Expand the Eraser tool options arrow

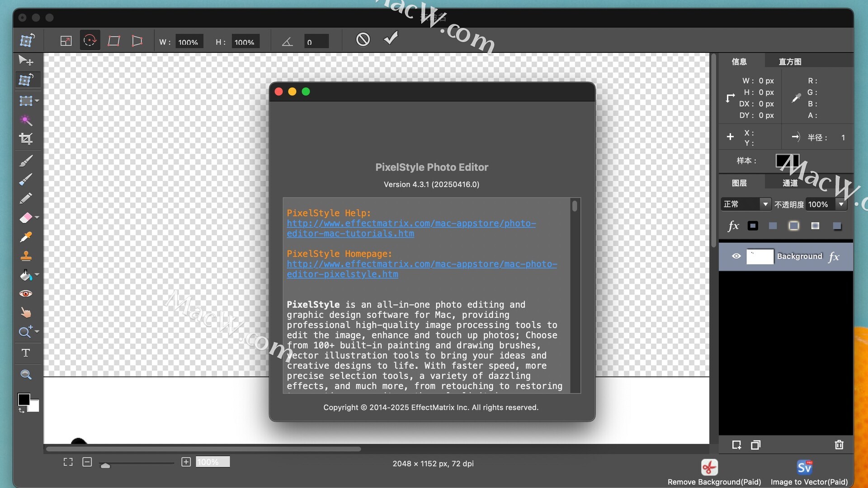(37, 217)
